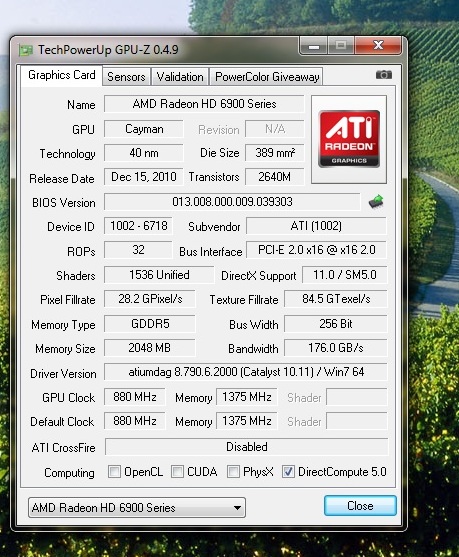Click the TechPowerUp GPU-Z 0.4.9 title text
This screenshot has width=459, height=557.
[108, 50]
